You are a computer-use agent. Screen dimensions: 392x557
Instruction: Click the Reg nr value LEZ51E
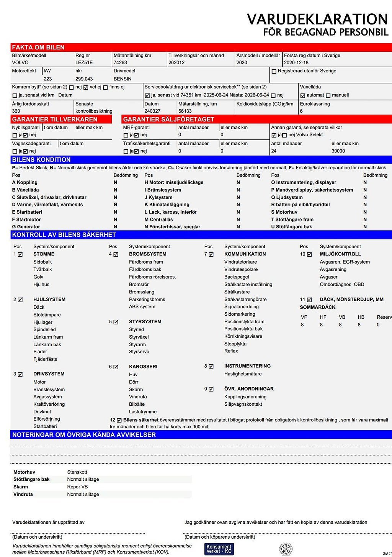[84, 62]
